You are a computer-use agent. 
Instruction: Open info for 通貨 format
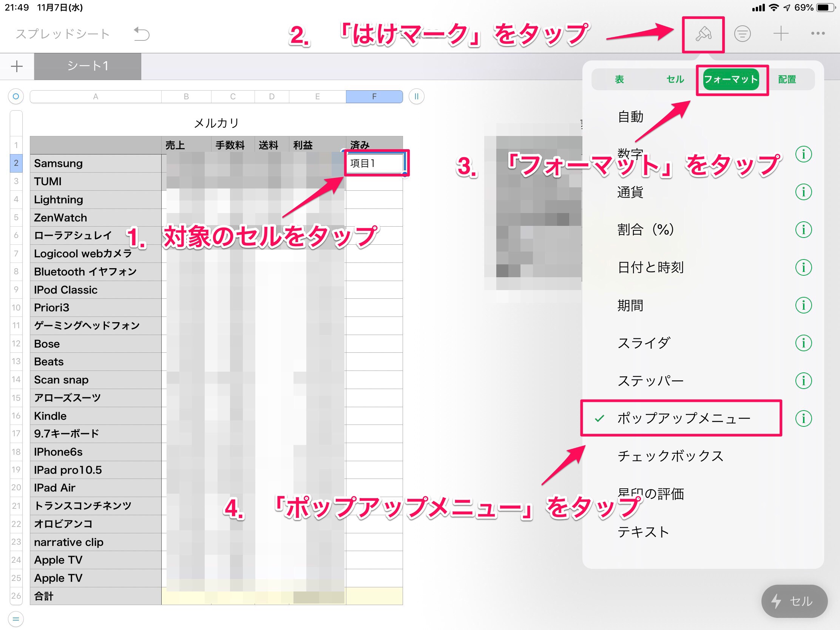803,192
